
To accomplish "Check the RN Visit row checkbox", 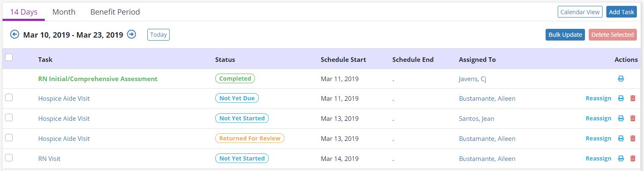I will pyautogui.click(x=8, y=158).
